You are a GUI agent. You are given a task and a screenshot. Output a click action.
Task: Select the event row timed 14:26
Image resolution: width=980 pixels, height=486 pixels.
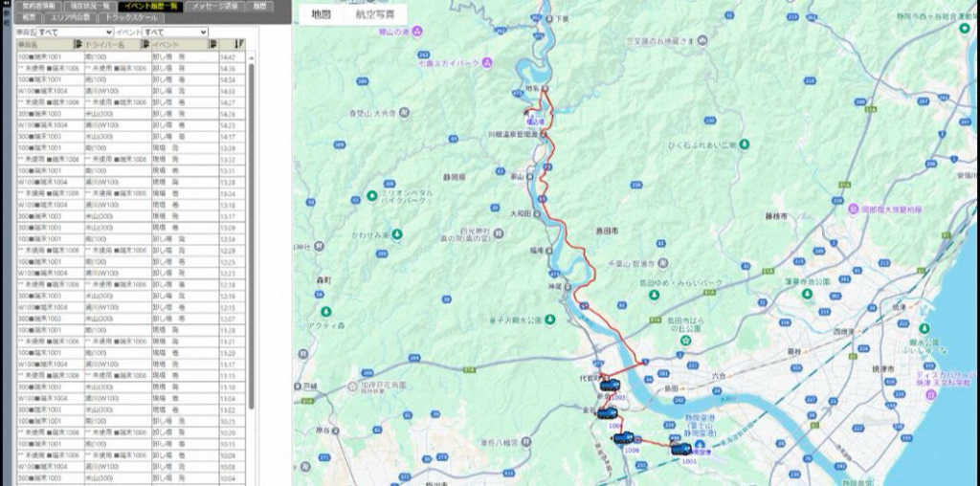(x=130, y=114)
